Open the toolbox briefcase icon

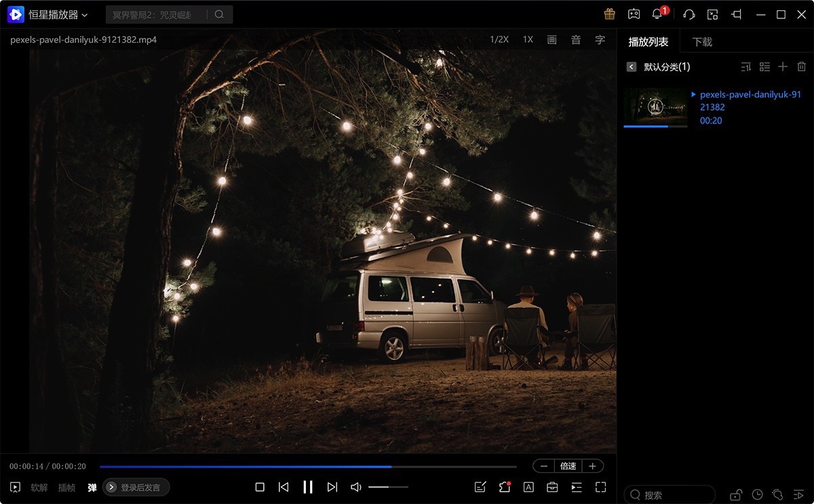click(552, 487)
